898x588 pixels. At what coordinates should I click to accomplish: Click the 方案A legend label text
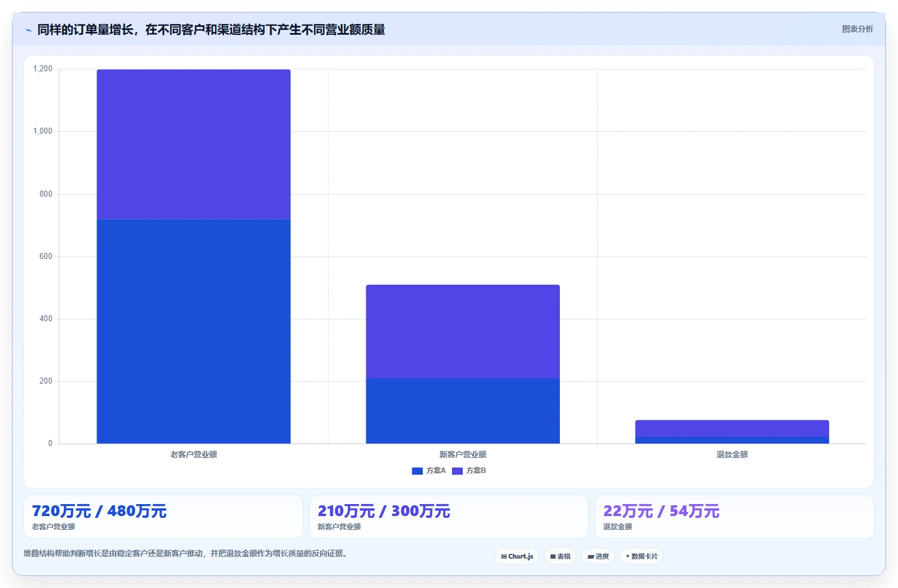[x=436, y=471]
